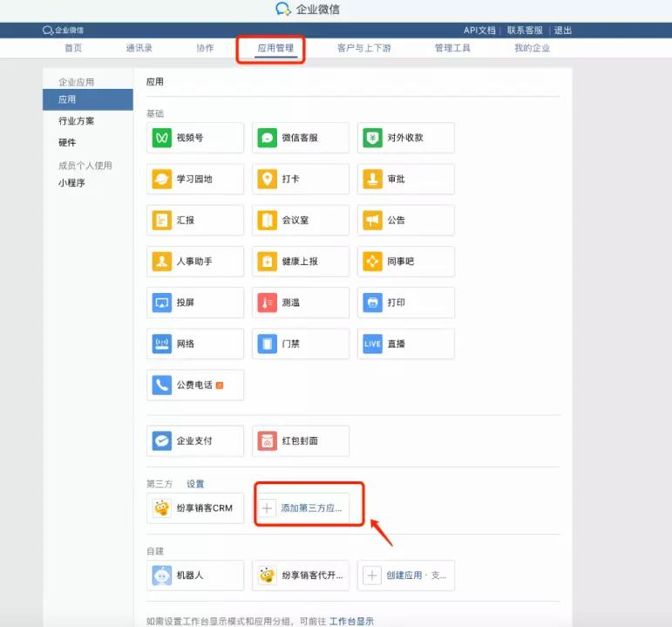
Task: Open the 汇报 app icon
Action: [x=161, y=220]
